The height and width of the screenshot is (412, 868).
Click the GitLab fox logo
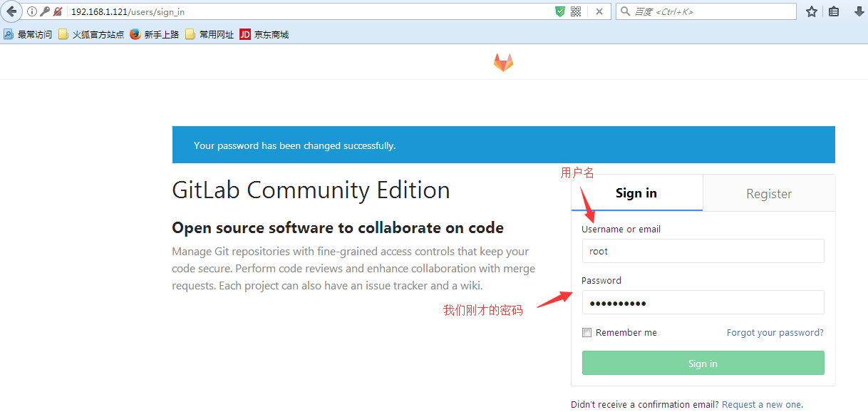pyautogui.click(x=504, y=63)
